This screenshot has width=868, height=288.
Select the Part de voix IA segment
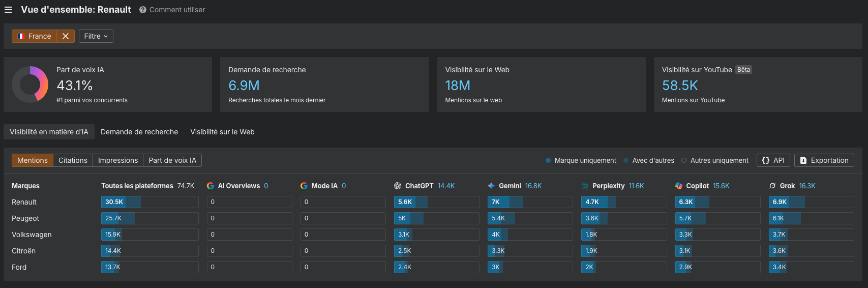tap(172, 160)
